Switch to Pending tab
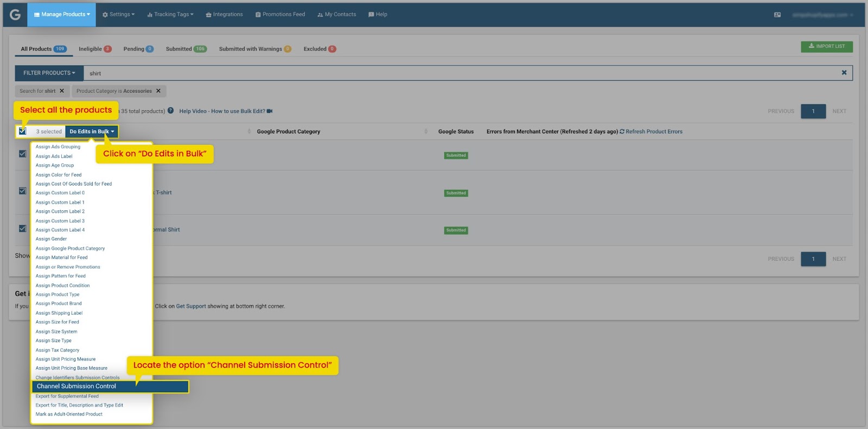868x429 pixels. pyautogui.click(x=138, y=49)
